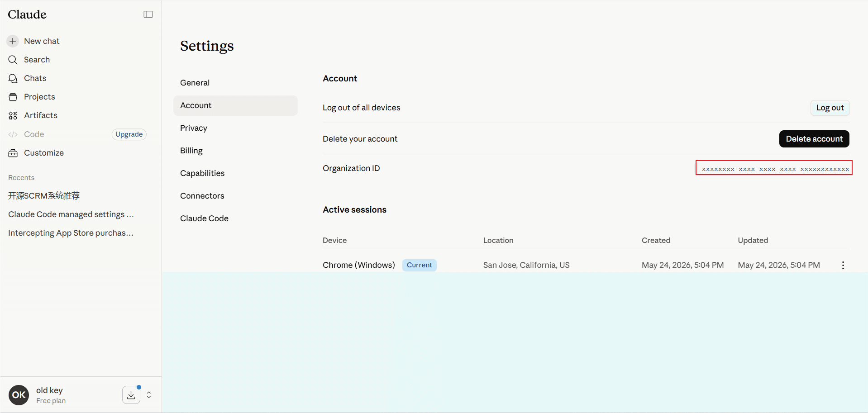Click the Log out button
The image size is (868, 413).
(830, 108)
